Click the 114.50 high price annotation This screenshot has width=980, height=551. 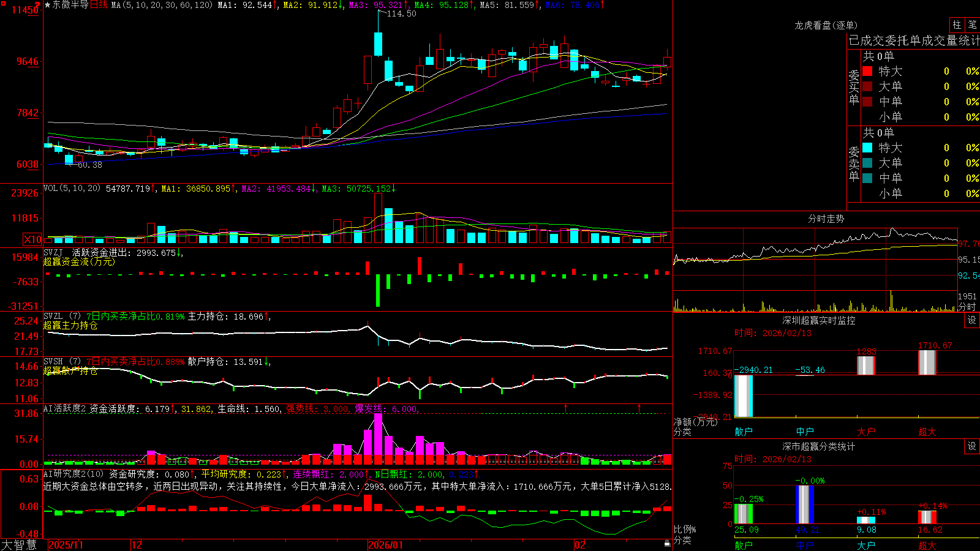tap(401, 13)
